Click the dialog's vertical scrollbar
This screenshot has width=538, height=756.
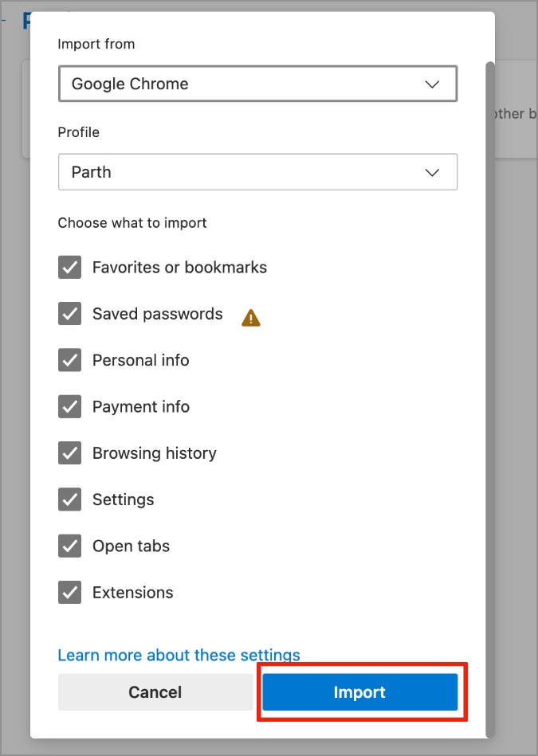(490, 399)
